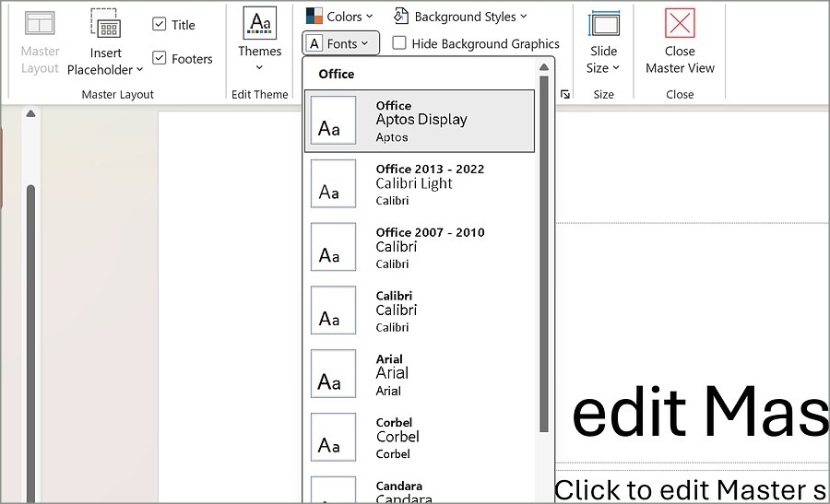
Task: Click the Close Master View icon
Action: click(x=680, y=24)
